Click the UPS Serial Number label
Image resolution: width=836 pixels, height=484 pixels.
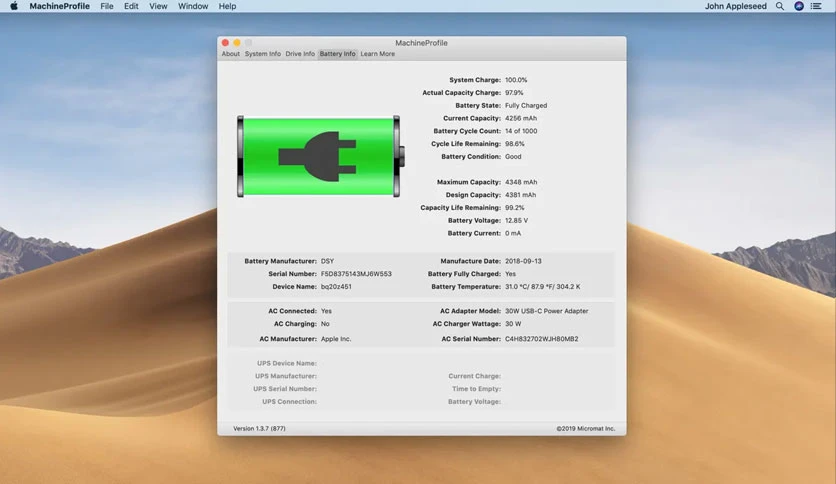pyautogui.click(x=285, y=389)
